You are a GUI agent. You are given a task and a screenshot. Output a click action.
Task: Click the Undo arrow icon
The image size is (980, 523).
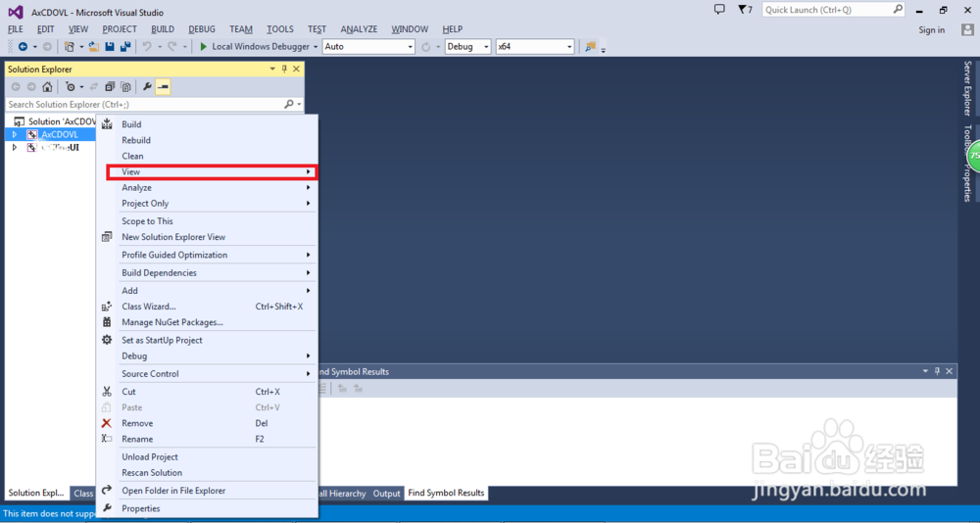147,47
